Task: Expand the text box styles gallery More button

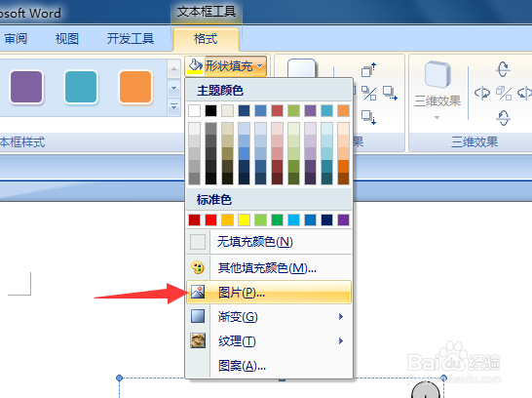Action: 173,107
